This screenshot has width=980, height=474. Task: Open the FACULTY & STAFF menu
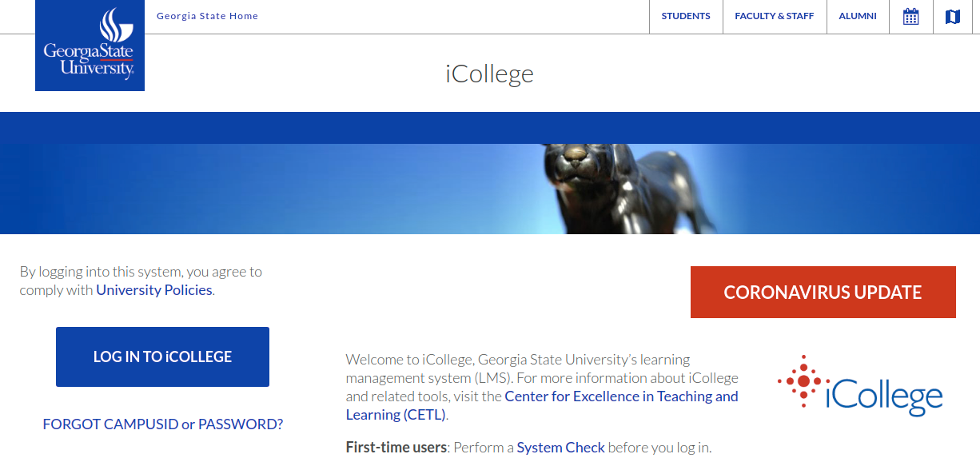pos(774,16)
